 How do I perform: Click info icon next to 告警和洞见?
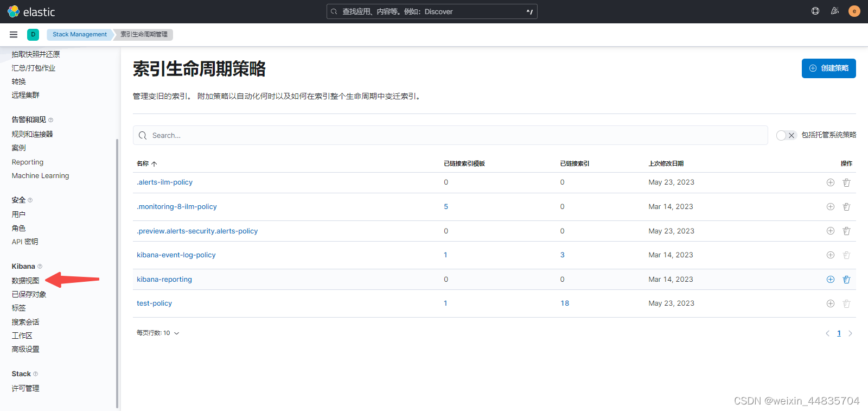point(51,120)
